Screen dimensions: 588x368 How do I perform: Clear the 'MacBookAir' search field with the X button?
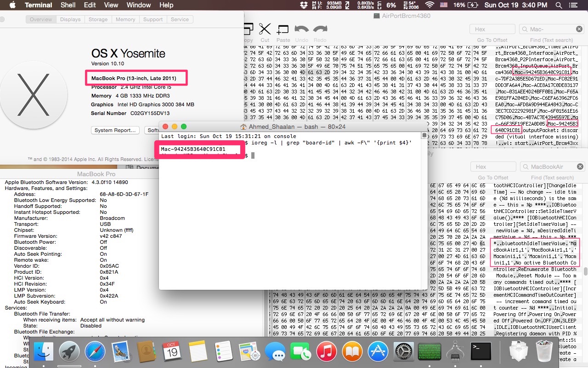(x=580, y=167)
